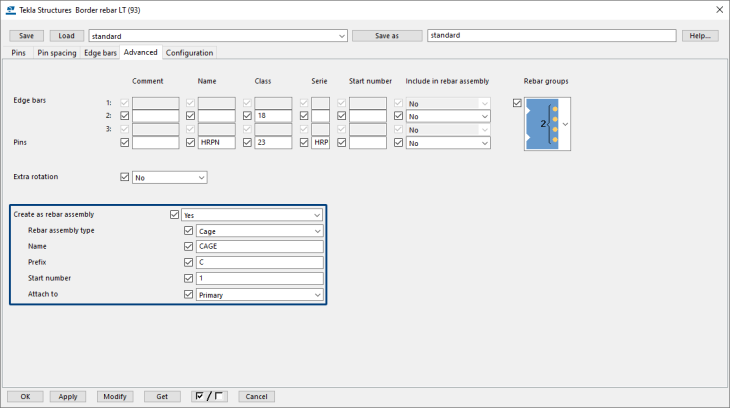Open the Configuration tab
The image size is (730, 408).
(x=189, y=52)
